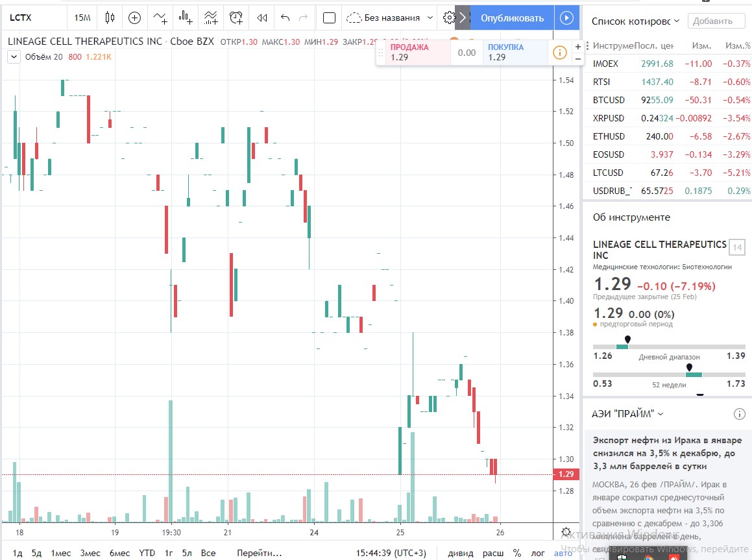Select the XRPUSD row in the watchlist
752x560 pixels.
coord(667,118)
